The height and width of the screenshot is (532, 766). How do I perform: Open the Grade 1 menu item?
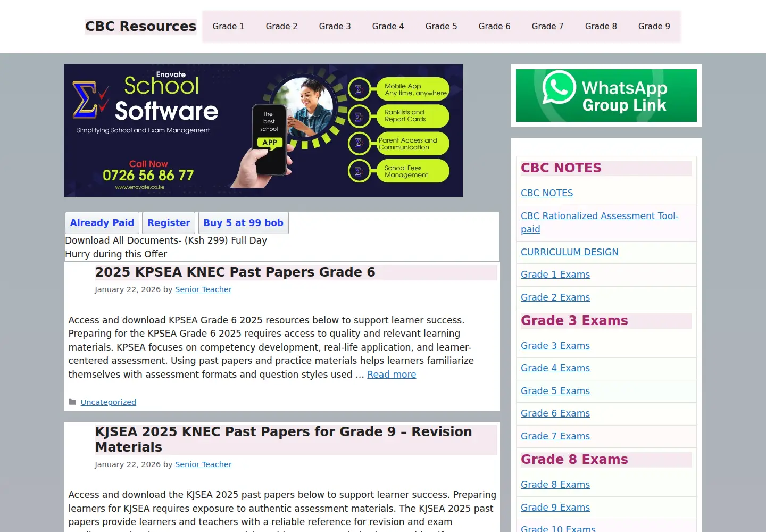click(228, 26)
